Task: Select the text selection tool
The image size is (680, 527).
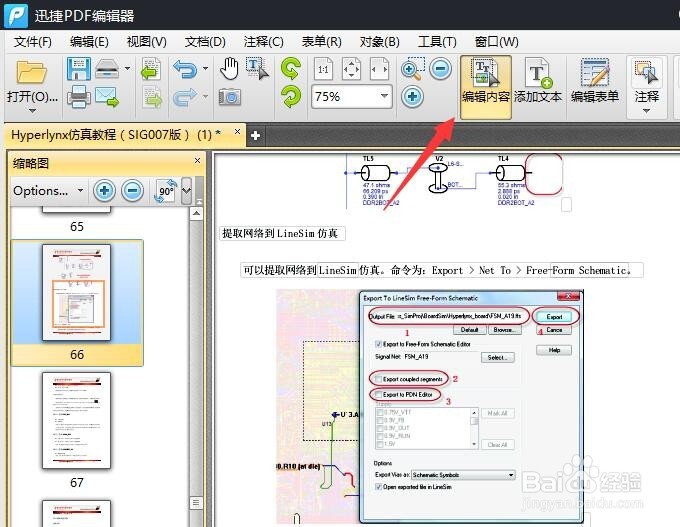Action: pos(257,69)
